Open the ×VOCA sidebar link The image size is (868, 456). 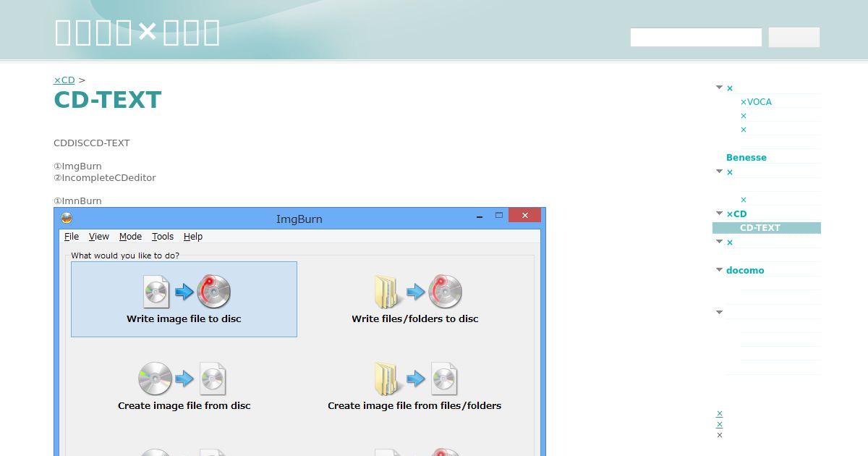(756, 102)
